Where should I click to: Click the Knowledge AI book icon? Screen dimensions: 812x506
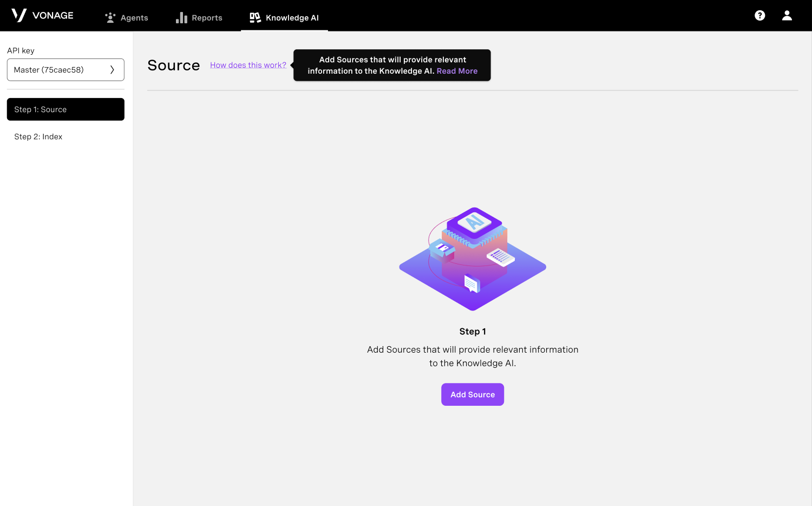[x=255, y=18]
